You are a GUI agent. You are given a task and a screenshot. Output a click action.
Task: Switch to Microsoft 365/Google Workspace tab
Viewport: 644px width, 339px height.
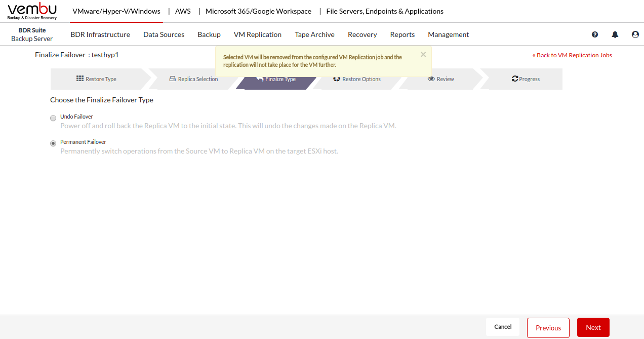tap(258, 11)
